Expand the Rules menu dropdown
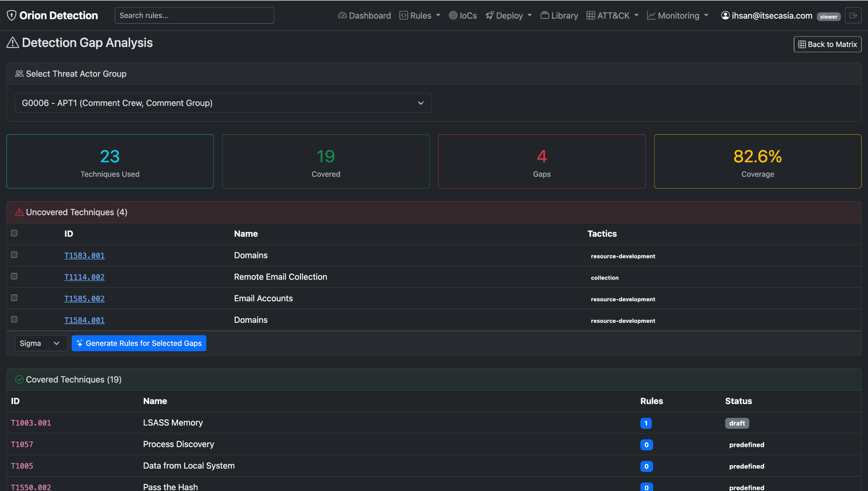The height and width of the screenshot is (491, 868). point(420,16)
